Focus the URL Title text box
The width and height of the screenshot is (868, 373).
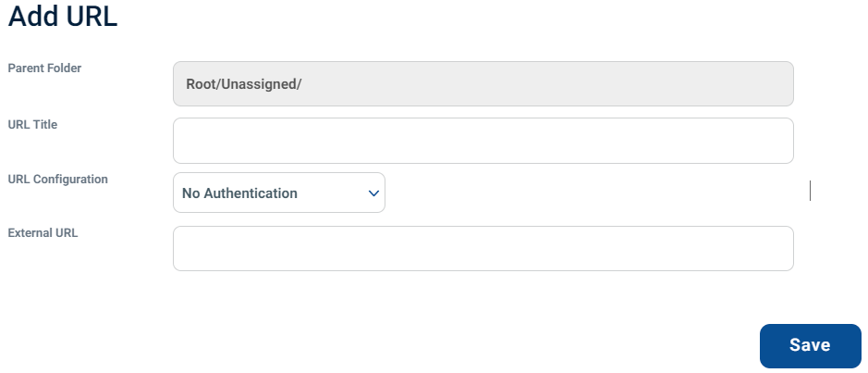(x=483, y=141)
